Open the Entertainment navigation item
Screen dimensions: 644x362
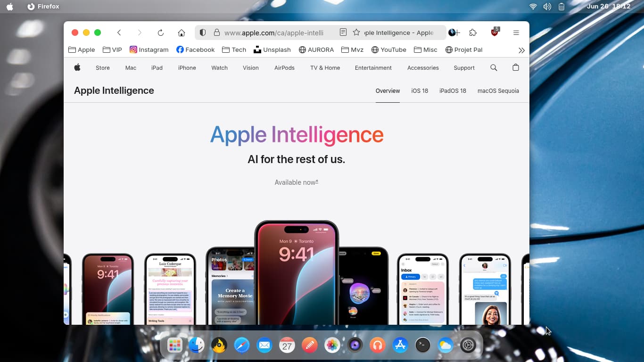373,68
